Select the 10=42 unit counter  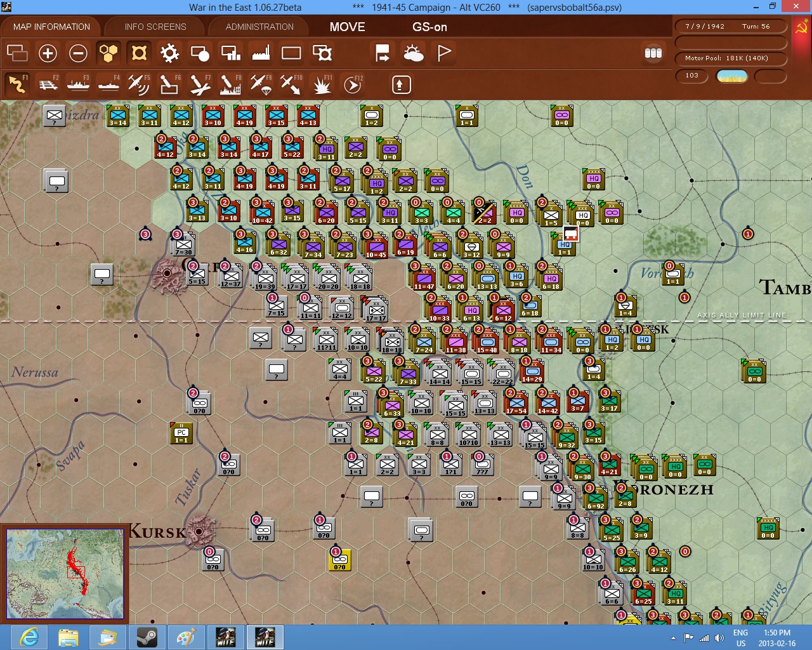tap(263, 214)
